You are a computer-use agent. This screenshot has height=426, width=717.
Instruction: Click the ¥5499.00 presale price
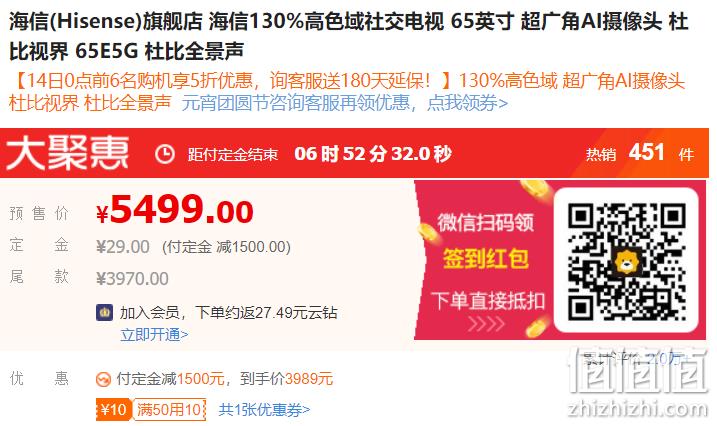(x=175, y=210)
